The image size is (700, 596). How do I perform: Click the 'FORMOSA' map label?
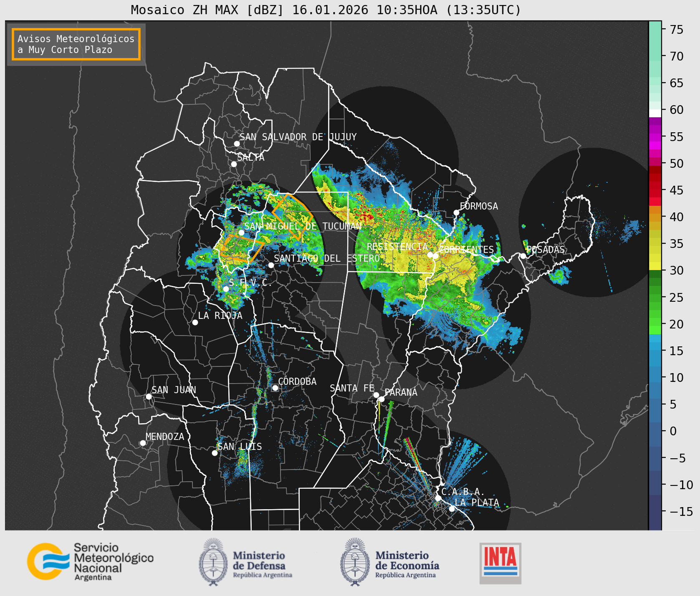point(479,206)
